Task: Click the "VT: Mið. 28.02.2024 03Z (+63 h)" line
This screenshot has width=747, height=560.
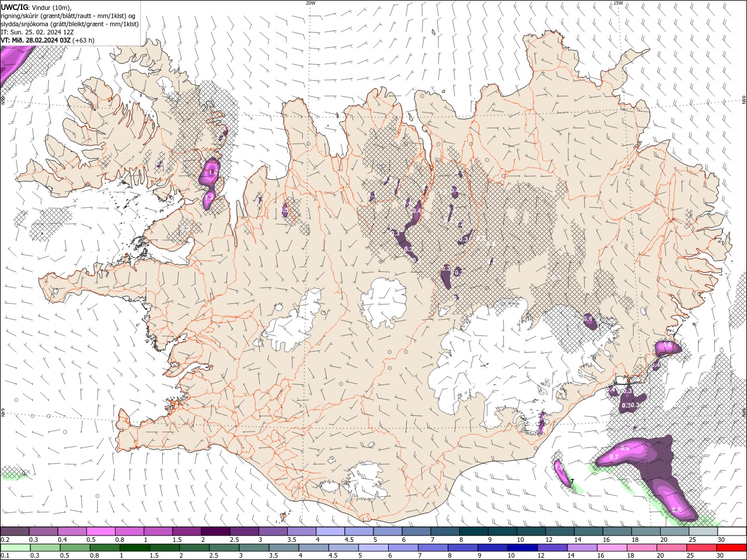Action: pyautogui.click(x=47, y=40)
